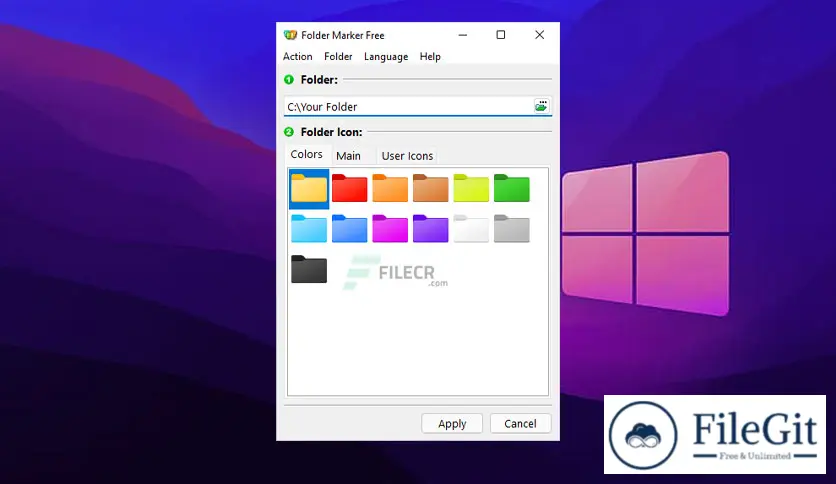The height and width of the screenshot is (484, 836).
Task: Open the Action menu
Action: (298, 57)
